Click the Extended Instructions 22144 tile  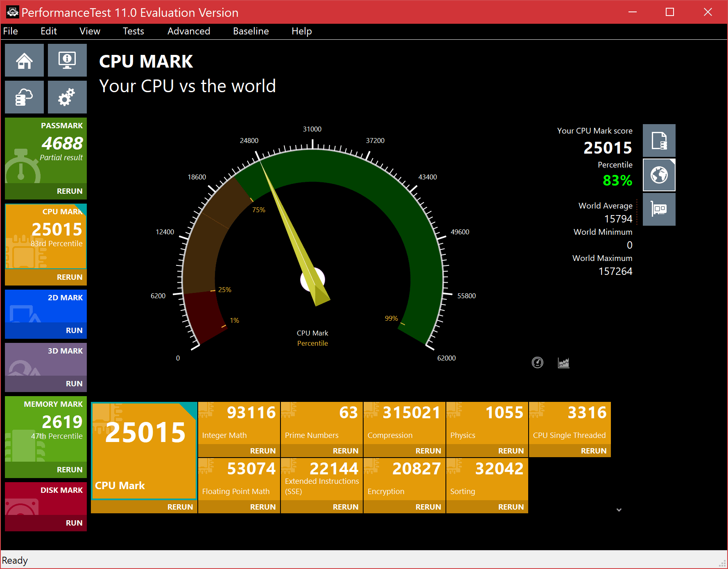coord(322,479)
